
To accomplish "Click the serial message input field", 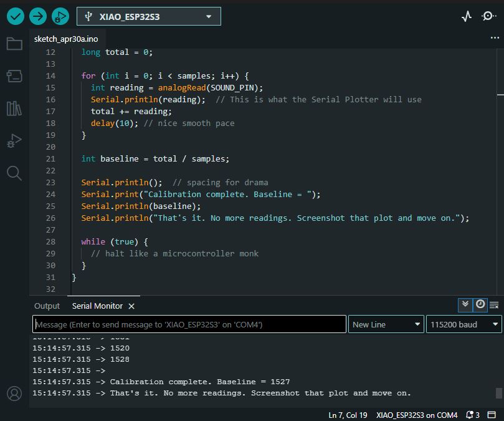I will click(189, 324).
